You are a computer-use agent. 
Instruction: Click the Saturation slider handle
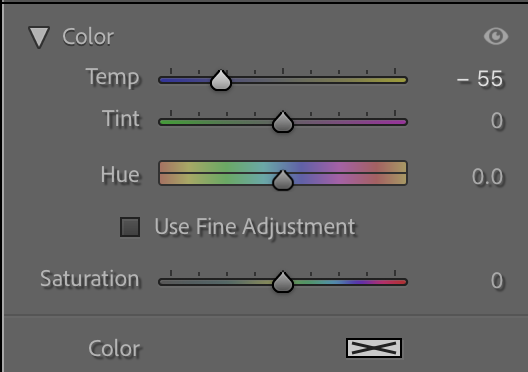point(283,282)
